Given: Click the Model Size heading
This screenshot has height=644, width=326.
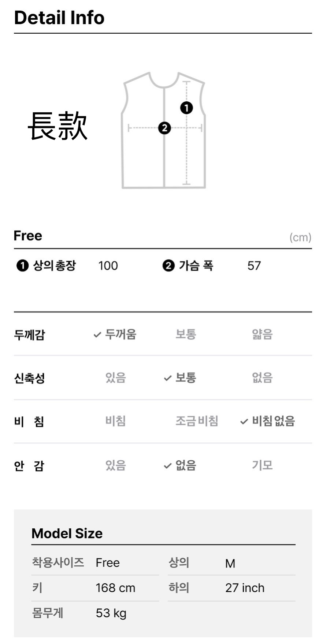Looking at the screenshot, I should (x=67, y=533).
